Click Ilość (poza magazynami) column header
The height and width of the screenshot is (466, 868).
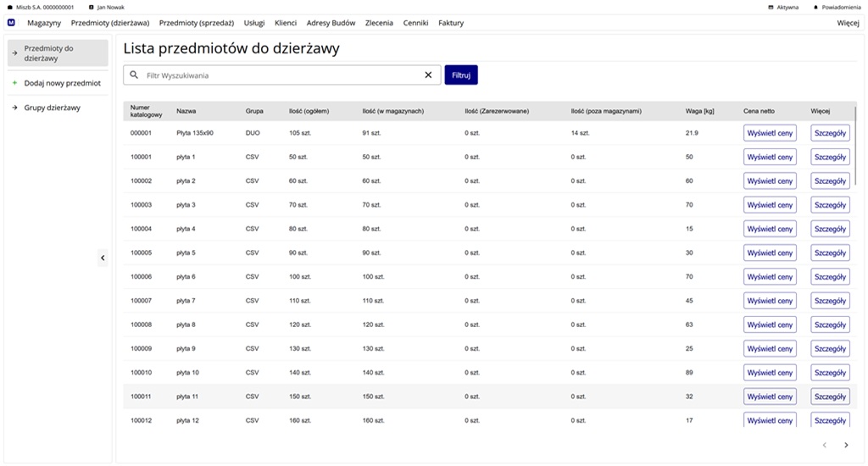pos(606,111)
